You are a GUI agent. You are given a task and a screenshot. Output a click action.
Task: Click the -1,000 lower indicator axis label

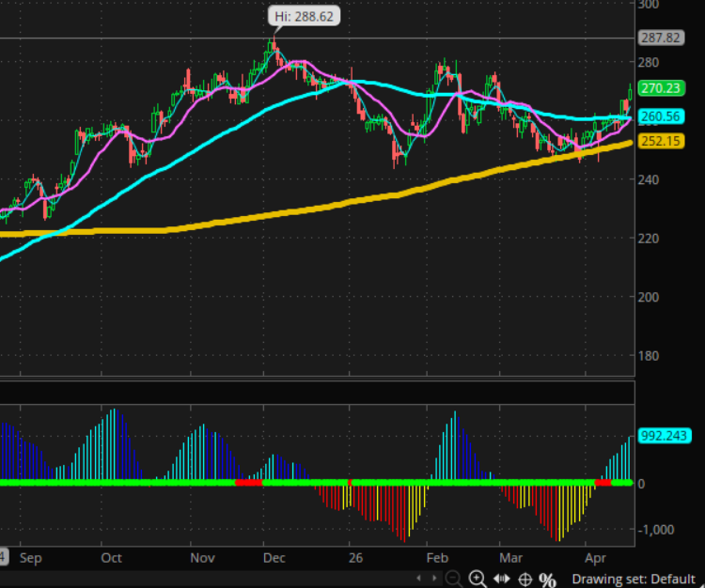pos(656,530)
